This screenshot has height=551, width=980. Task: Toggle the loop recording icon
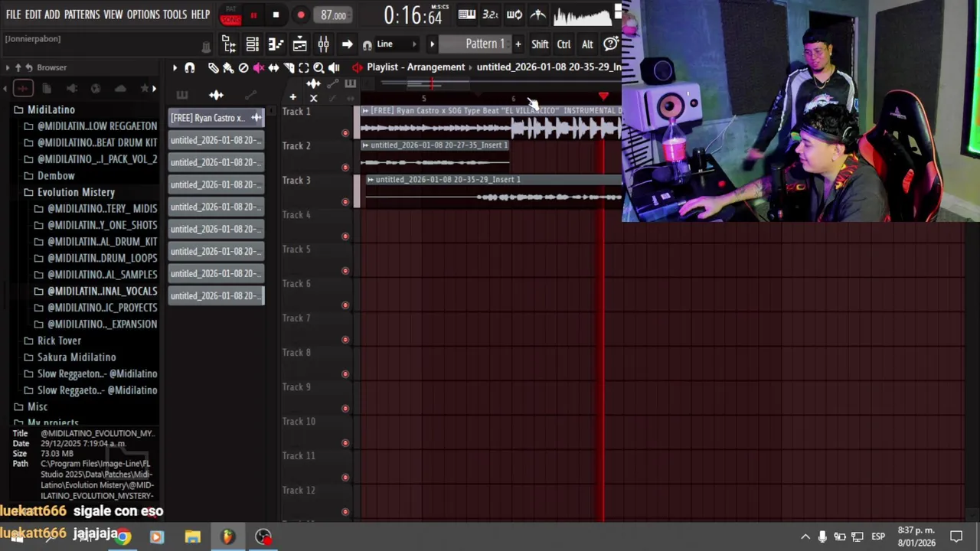click(x=514, y=15)
